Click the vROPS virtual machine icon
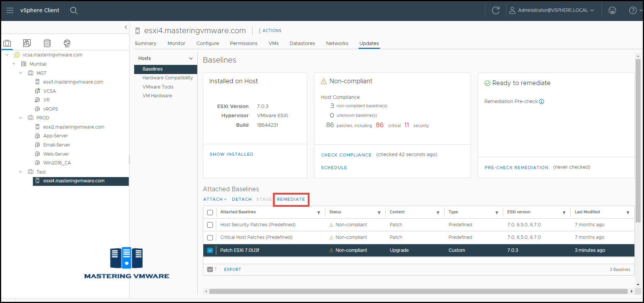The width and height of the screenshot is (644, 303). (37, 109)
